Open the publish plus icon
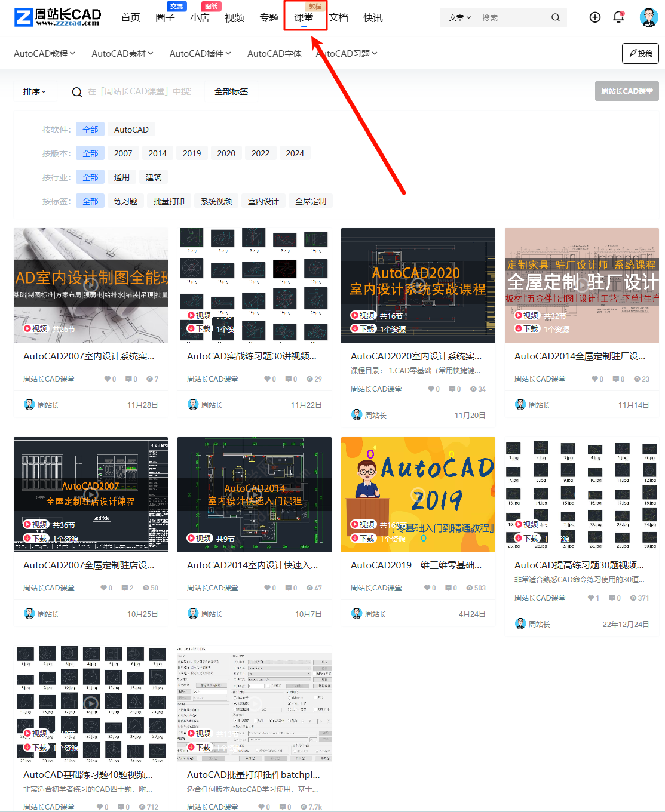The height and width of the screenshot is (812, 665). [595, 17]
